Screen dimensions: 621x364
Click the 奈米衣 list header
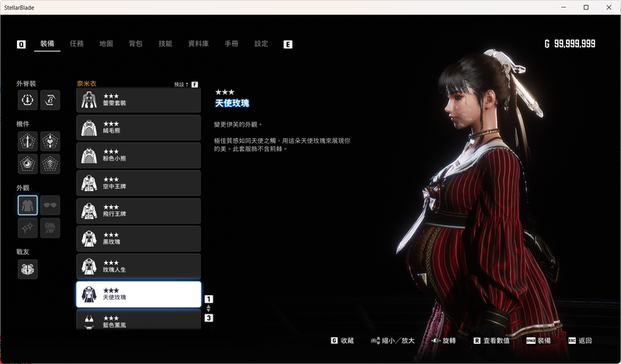[x=87, y=84]
